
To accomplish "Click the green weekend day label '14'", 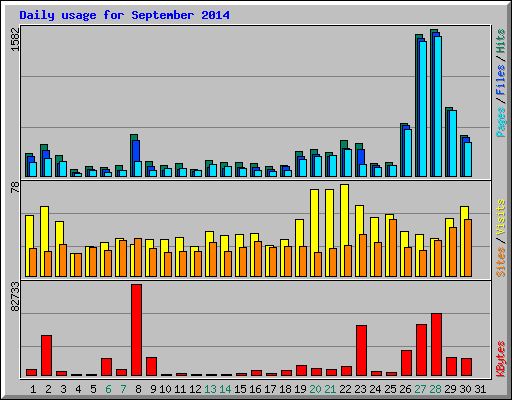I will point(225,389).
